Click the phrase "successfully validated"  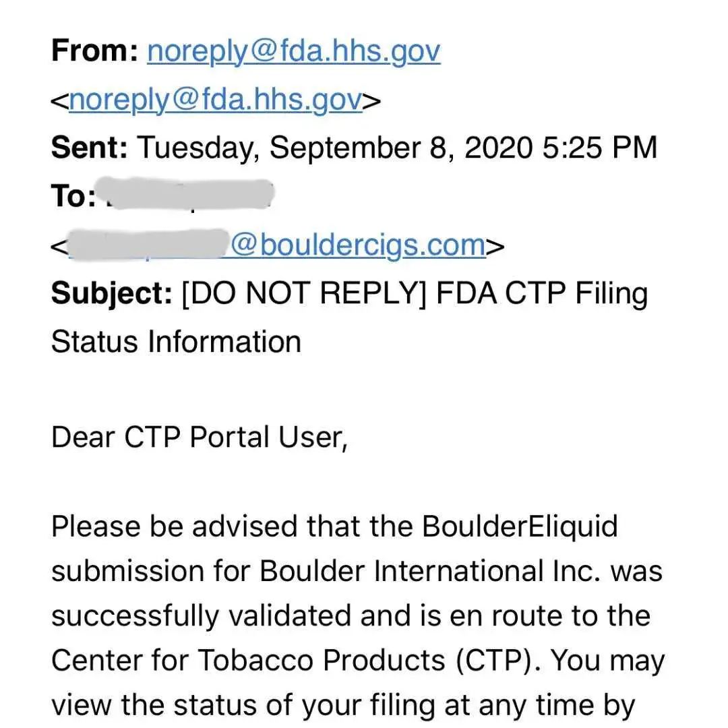click(x=202, y=616)
